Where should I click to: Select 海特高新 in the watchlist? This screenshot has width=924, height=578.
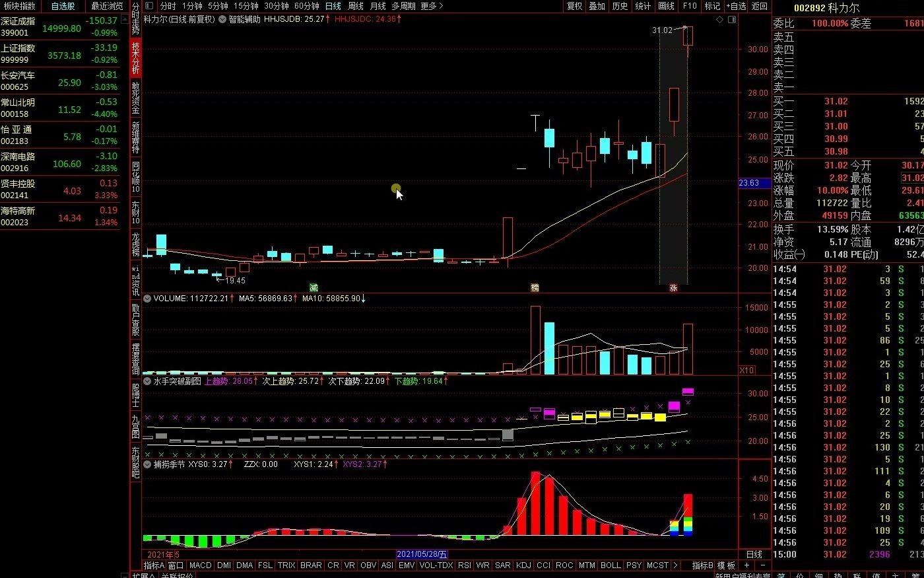pyautogui.click(x=60, y=216)
